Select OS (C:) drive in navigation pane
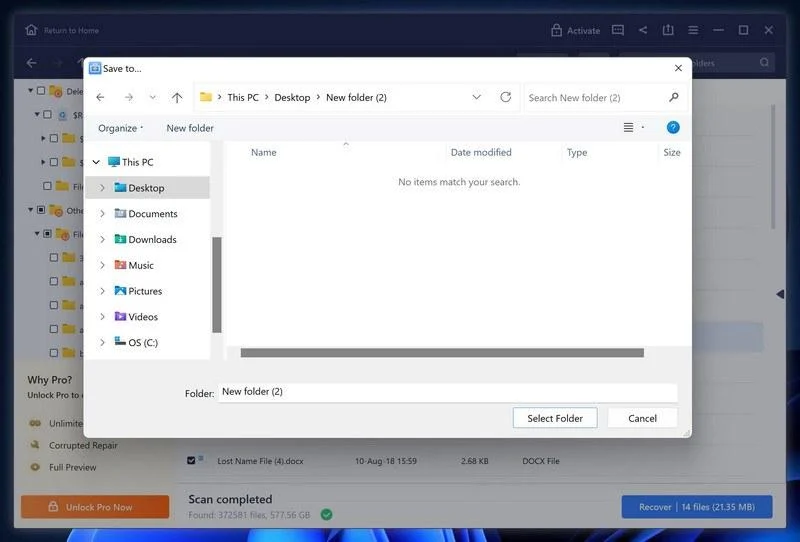 [x=136, y=342]
